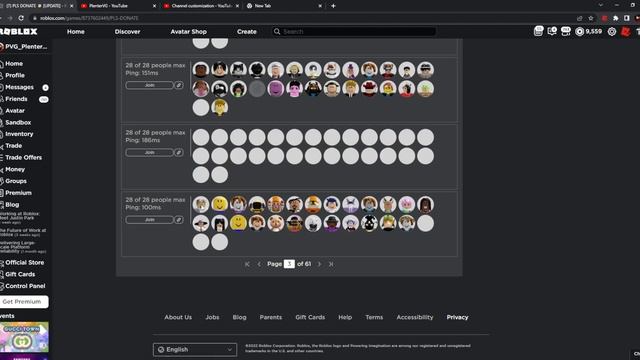Open the browser extensions puzzle icon
The image size is (640, 360).
[x=616, y=18]
